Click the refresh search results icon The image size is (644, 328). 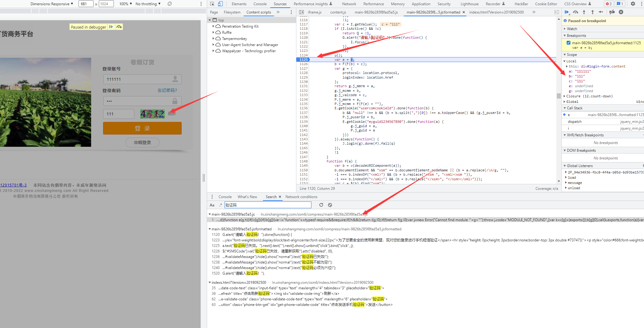pyautogui.click(x=321, y=205)
